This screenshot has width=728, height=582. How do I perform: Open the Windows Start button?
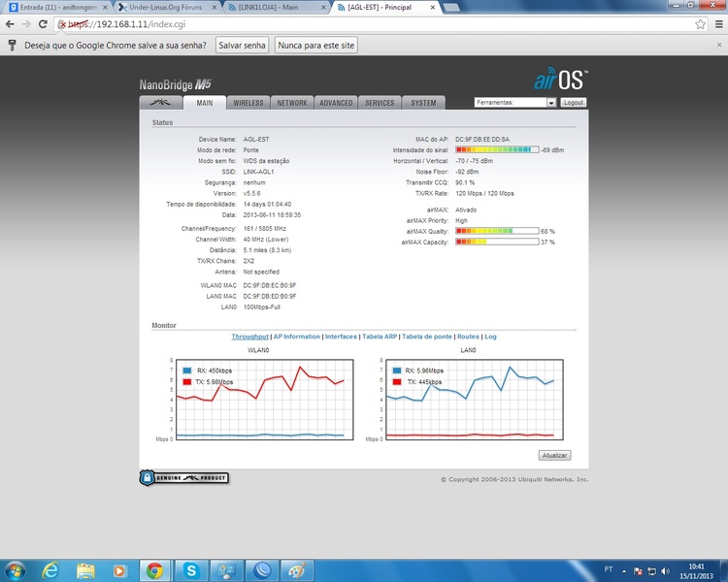[x=15, y=571]
